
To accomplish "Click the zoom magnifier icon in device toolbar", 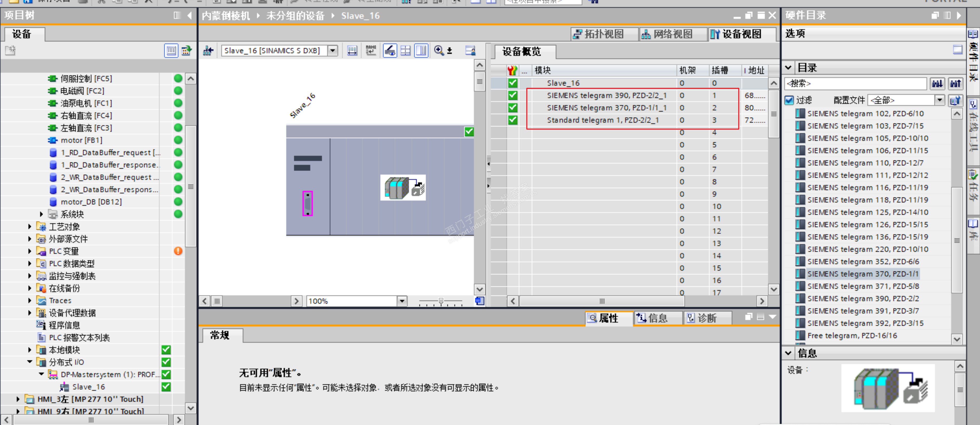I will (439, 51).
